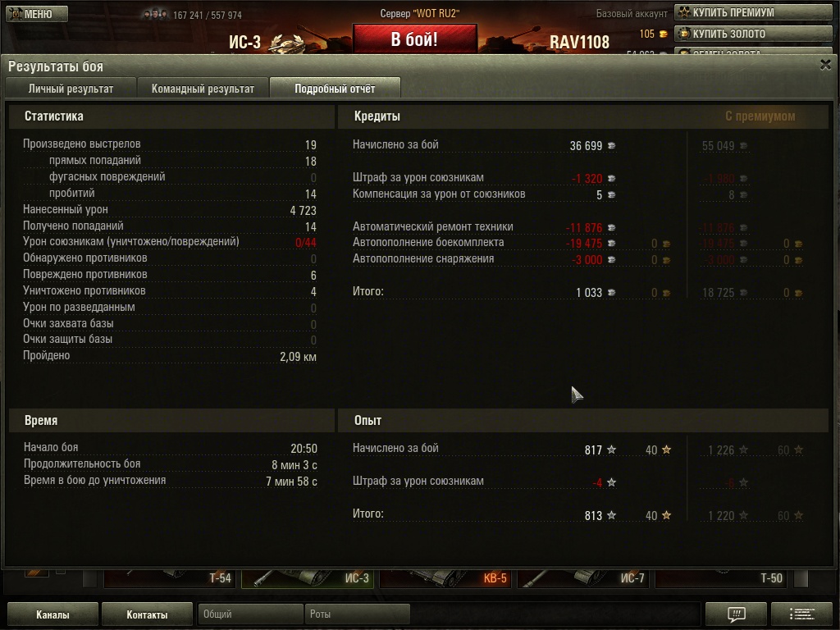Open the list icon button at bottom right
Image resolution: width=840 pixels, height=630 pixels.
click(802, 614)
